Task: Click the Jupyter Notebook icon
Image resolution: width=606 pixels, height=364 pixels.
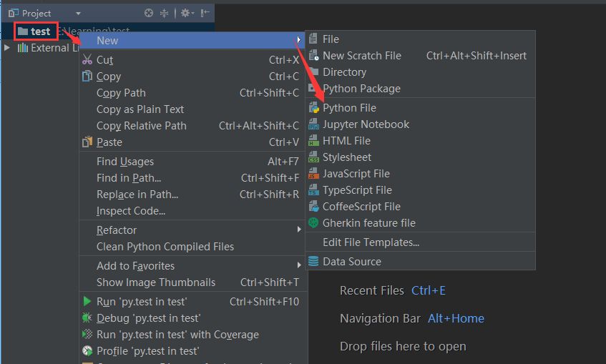Action: pos(314,124)
